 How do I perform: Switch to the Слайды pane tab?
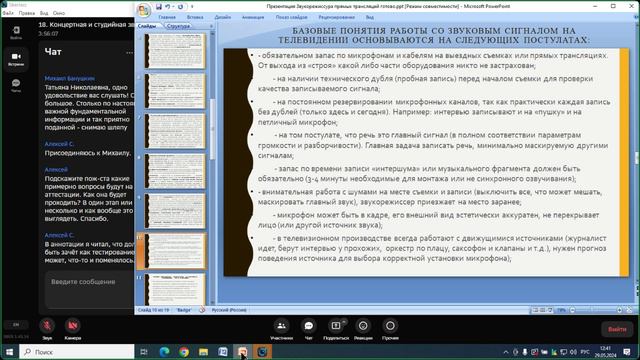tap(147, 26)
